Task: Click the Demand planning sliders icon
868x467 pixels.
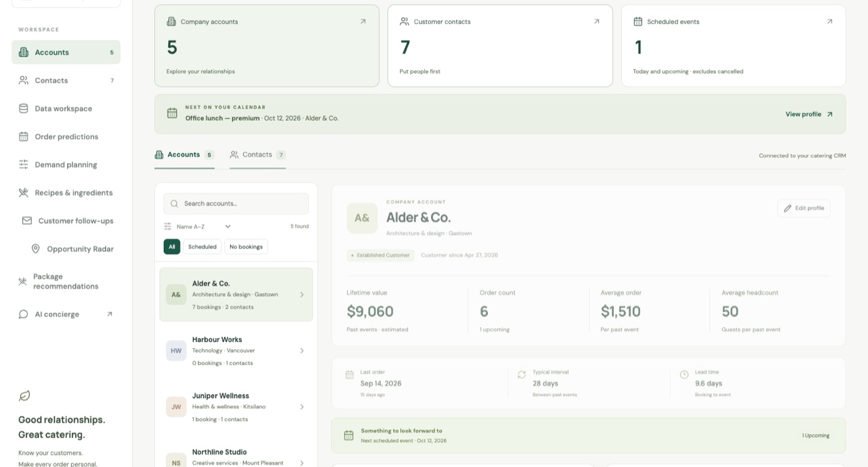Action: tap(24, 165)
